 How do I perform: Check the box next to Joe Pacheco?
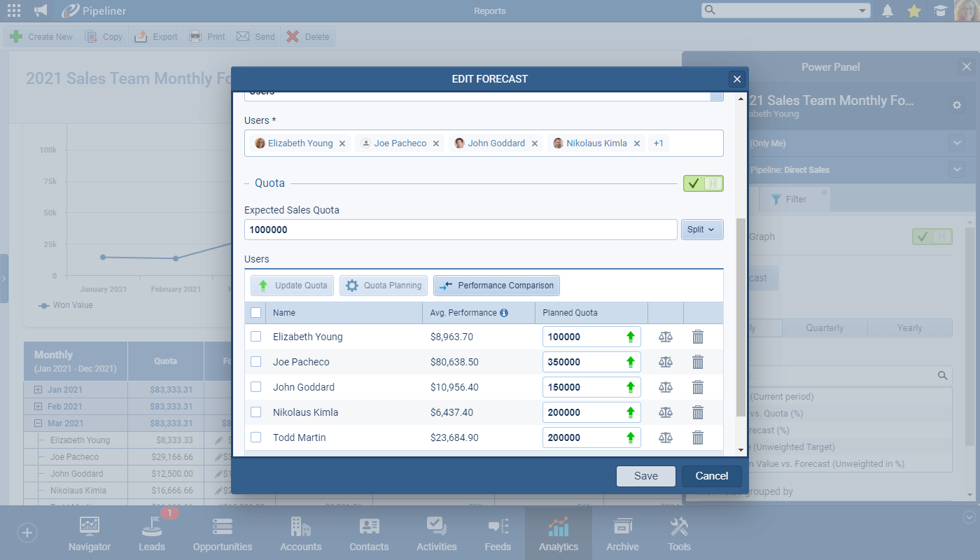pyautogui.click(x=256, y=362)
